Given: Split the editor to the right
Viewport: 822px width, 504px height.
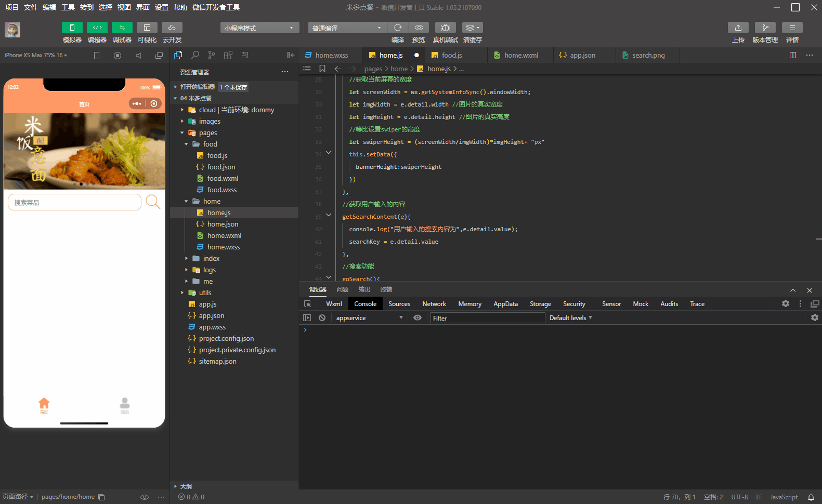Looking at the screenshot, I should point(793,55).
